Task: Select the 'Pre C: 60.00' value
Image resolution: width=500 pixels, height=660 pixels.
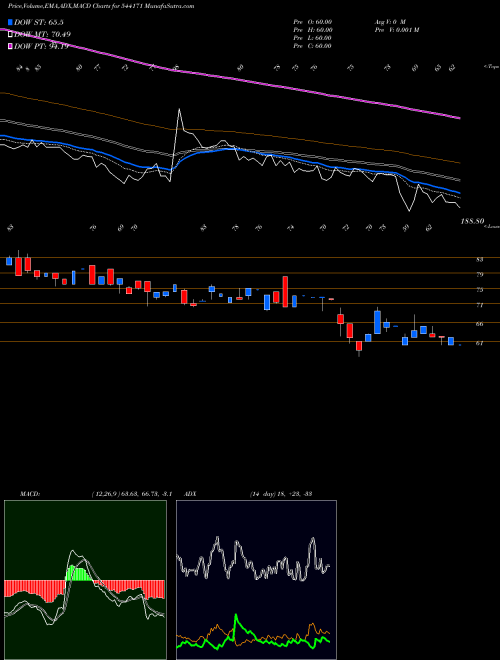Action: click(313, 46)
